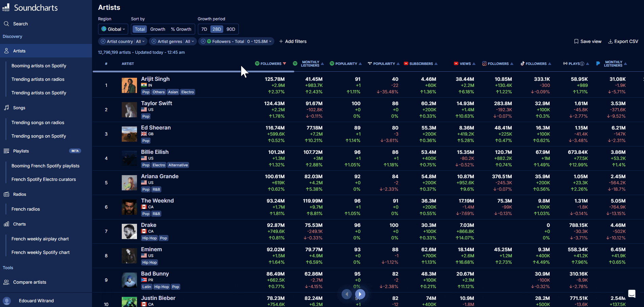Click the Compare artists icon in sidebar
Image resolution: width=644 pixels, height=307 pixels.
[6, 282]
